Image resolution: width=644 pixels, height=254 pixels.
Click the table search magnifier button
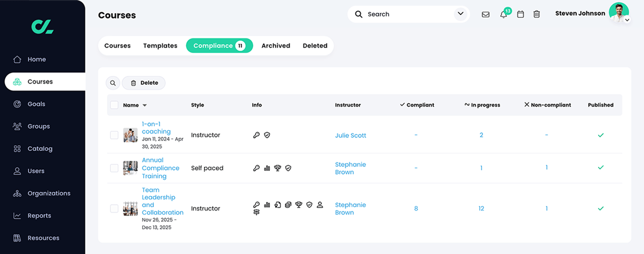pos(113,83)
